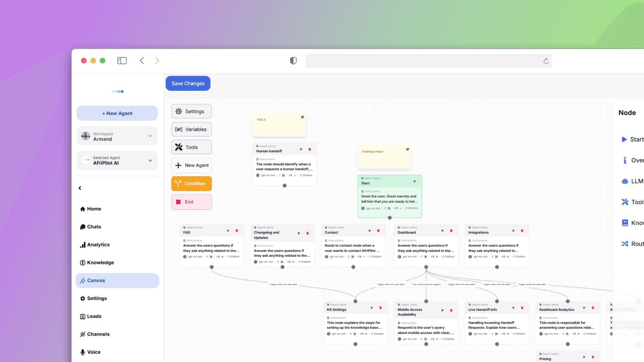Go to Knowledge in the sidebar
Screen dimensions: 644x362
click(x=100, y=262)
